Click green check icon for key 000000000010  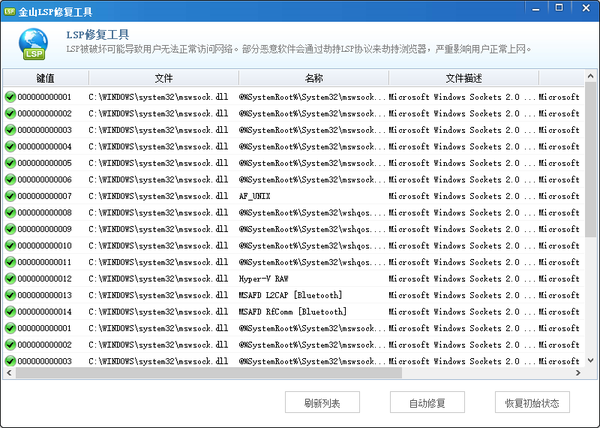coord(10,245)
